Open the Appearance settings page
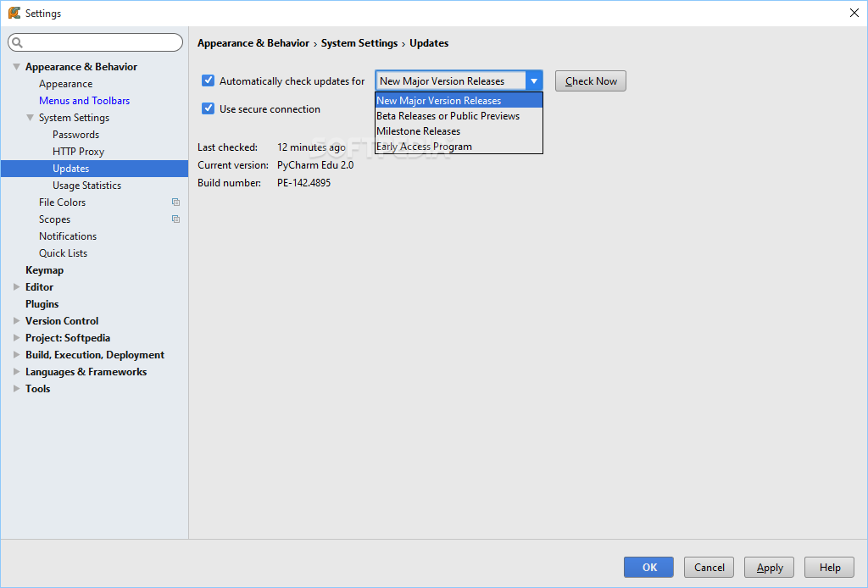 click(x=66, y=84)
